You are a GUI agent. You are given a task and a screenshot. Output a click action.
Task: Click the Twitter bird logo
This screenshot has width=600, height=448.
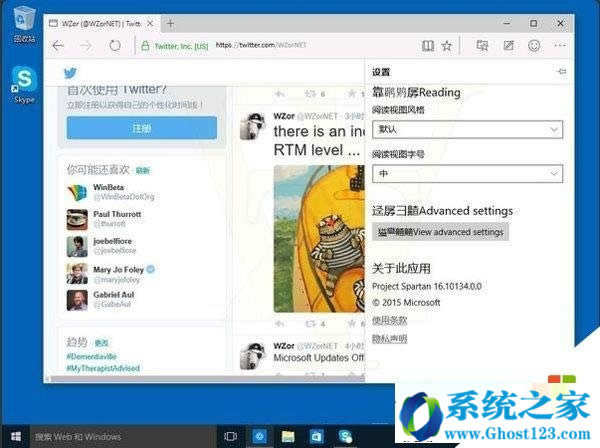[70, 73]
